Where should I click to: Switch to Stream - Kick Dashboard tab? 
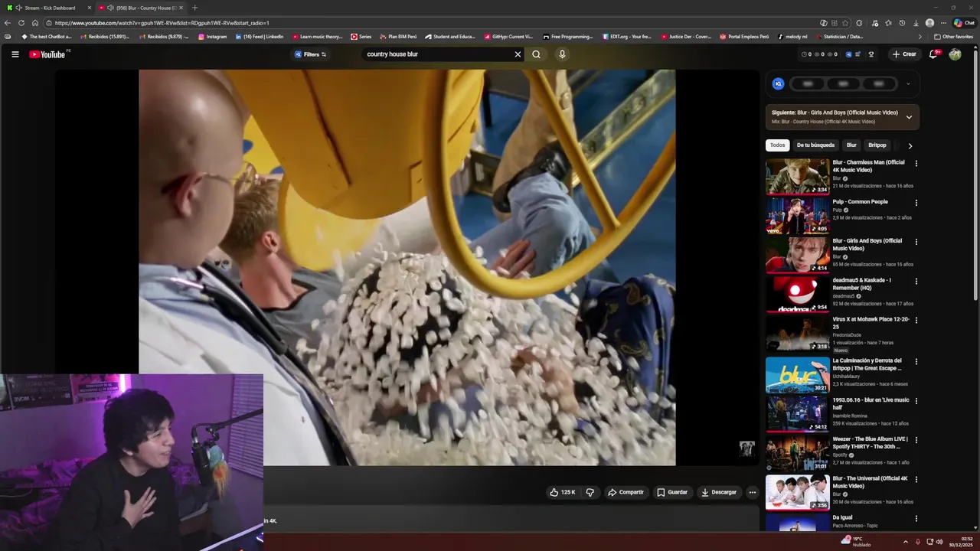point(50,8)
